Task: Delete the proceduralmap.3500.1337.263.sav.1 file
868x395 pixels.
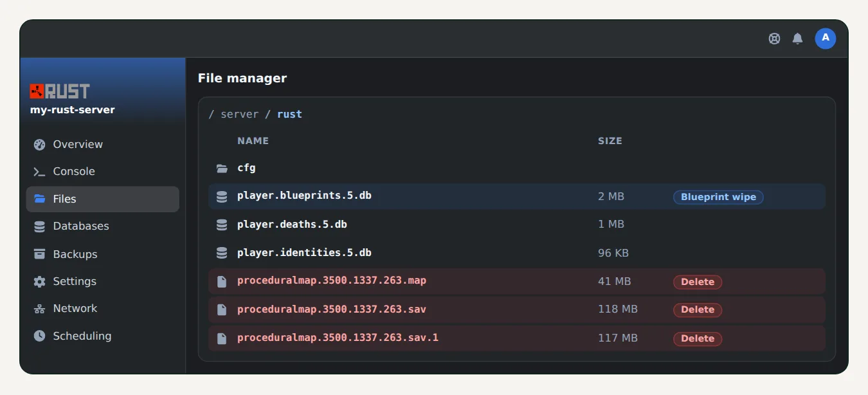Action: point(698,338)
